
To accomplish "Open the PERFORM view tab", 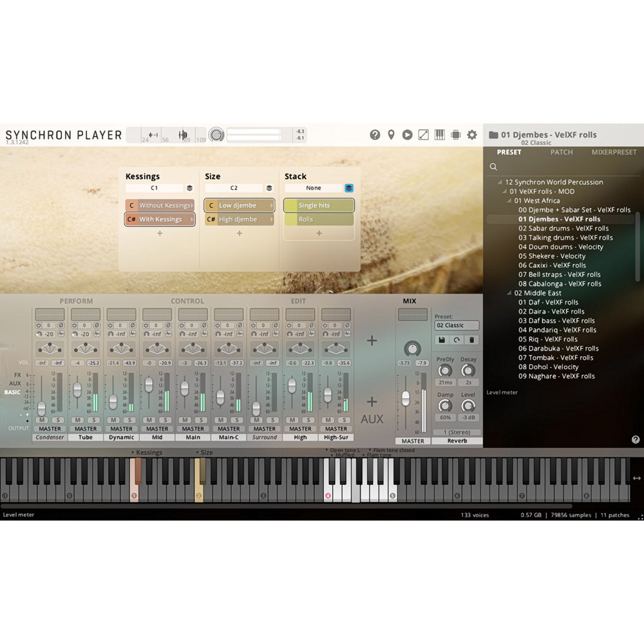I will pyautogui.click(x=76, y=301).
